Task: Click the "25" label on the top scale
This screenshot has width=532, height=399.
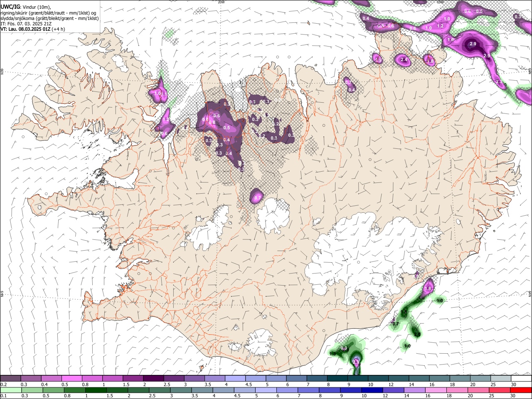Action: [494, 384]
